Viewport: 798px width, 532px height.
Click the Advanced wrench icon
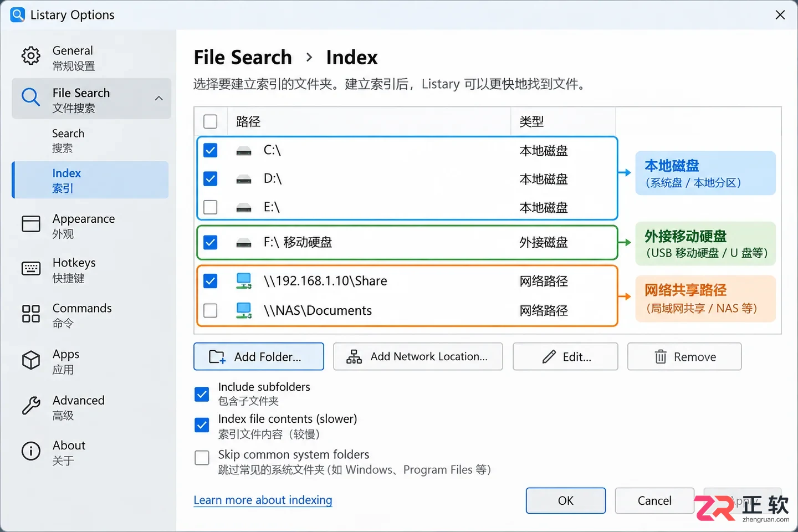pyautogui.click(x=31, y=406)
